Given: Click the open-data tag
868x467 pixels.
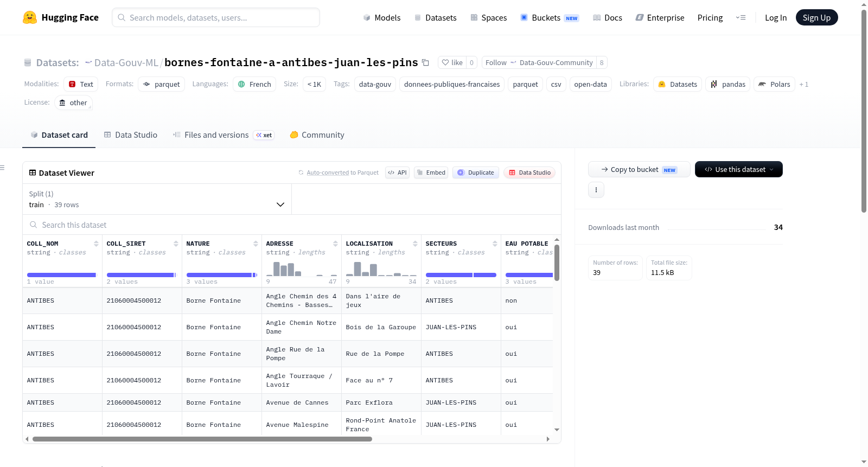Looking at the screenshot, I should click(590, 84).
